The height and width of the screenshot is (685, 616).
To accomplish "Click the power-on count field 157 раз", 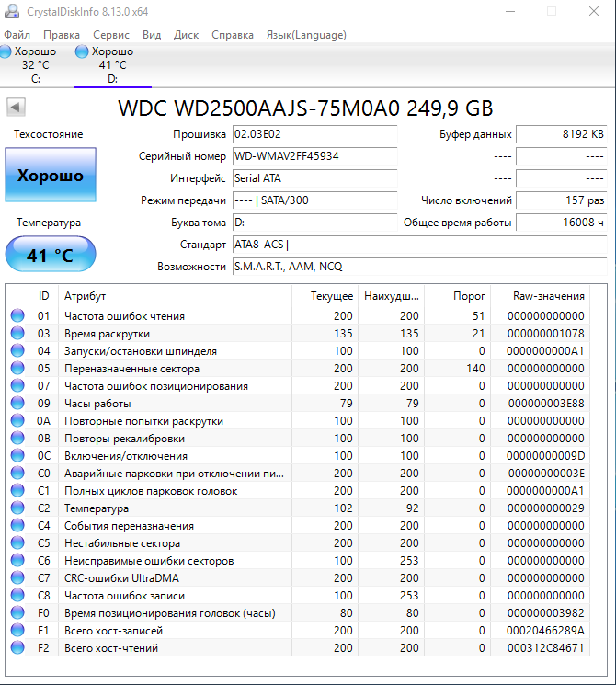I will [x=562, y=200].
